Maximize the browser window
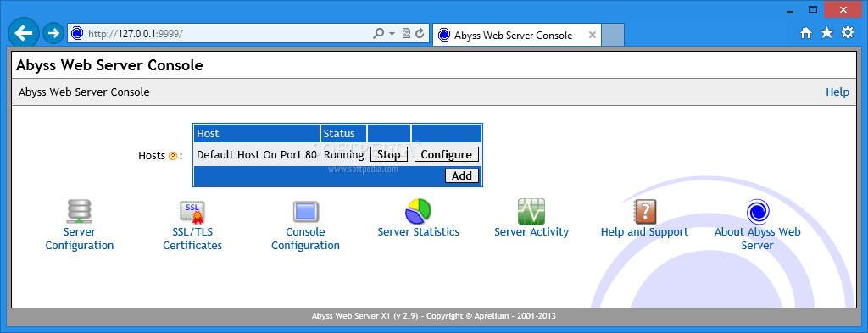 (x=813, y=9)
